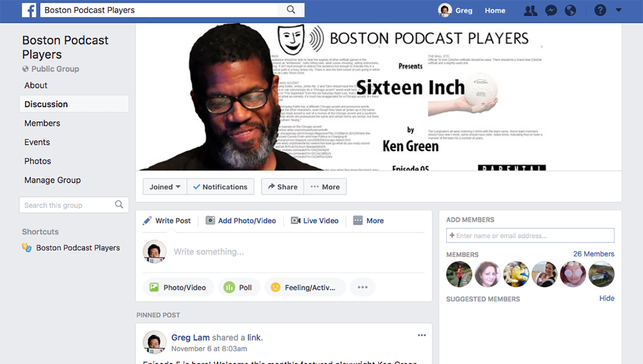Open the More button under cover photo
The height and width of the screenshot is (364, 643).
coord(325,187)
